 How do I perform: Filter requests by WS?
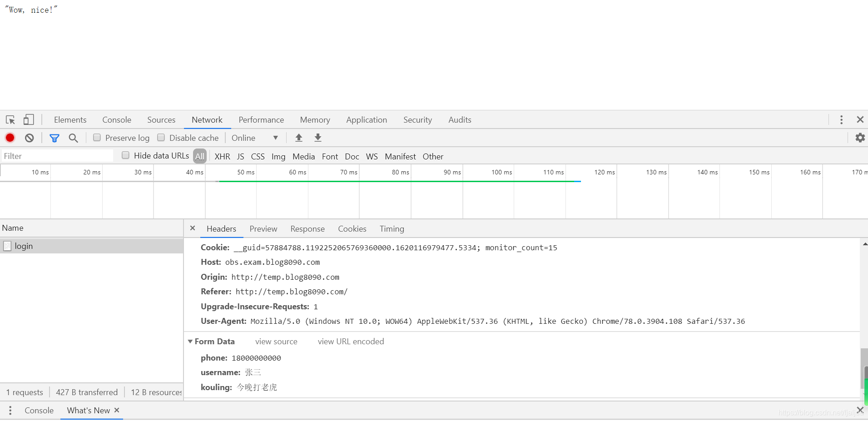[372, 157]
